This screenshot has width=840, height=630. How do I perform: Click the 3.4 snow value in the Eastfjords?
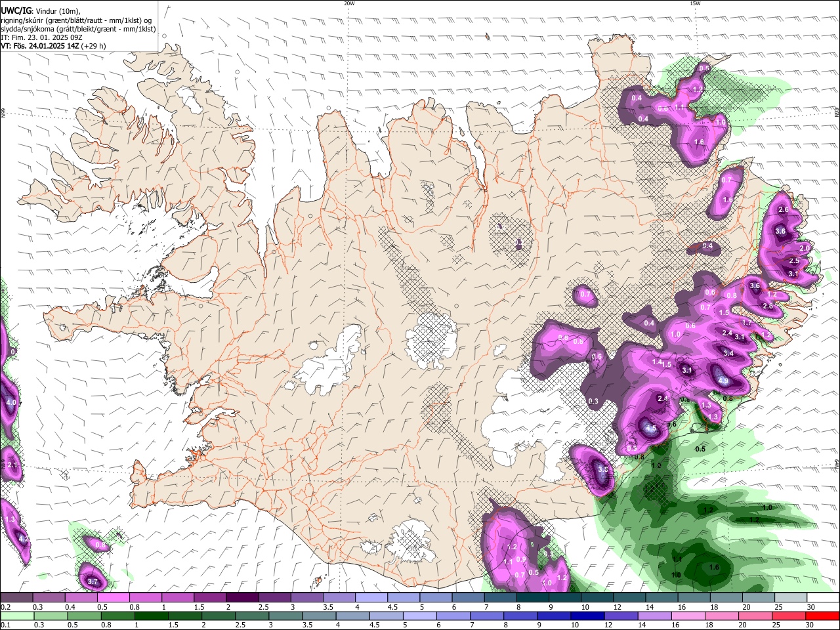pos(728,353)
